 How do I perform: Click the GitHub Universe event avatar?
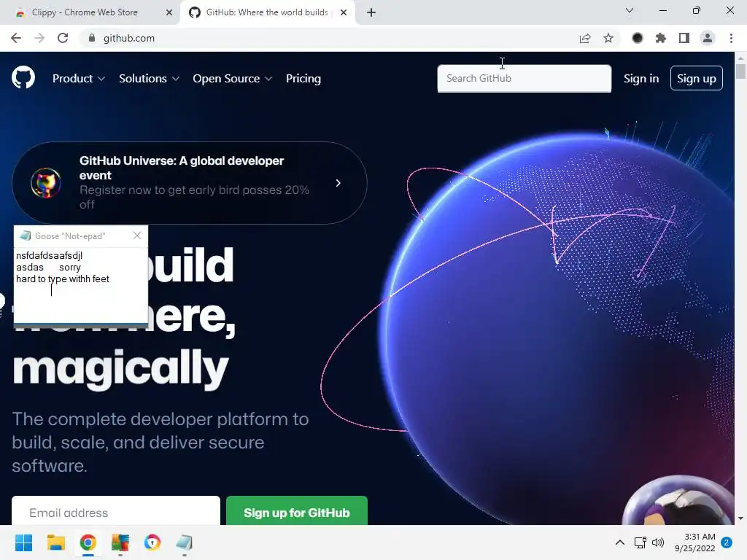coord(46,183)
